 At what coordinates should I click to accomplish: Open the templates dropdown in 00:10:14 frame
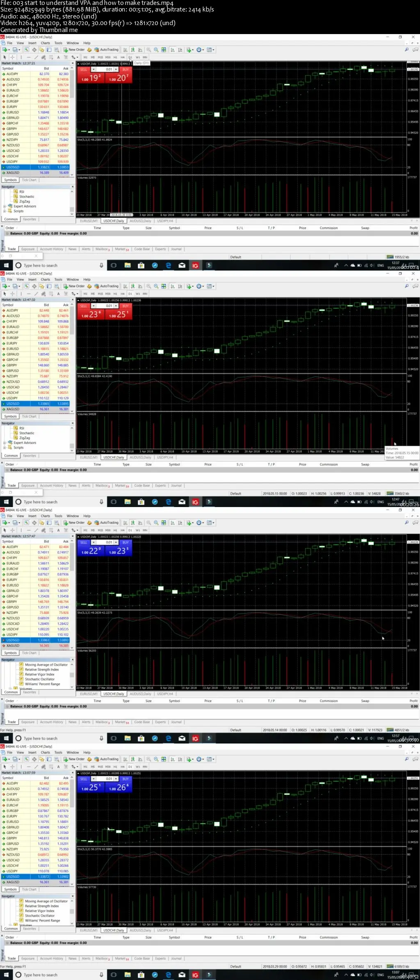[210, 50]
